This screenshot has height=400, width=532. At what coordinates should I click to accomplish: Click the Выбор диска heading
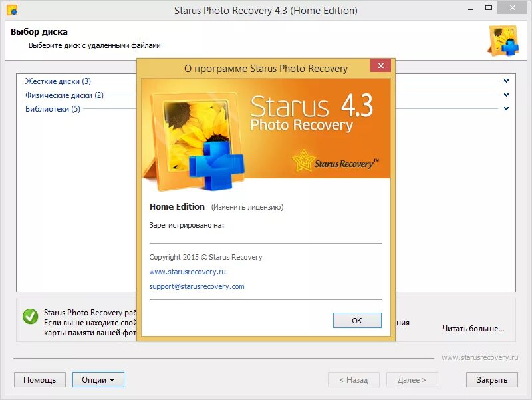coord(39,32)
